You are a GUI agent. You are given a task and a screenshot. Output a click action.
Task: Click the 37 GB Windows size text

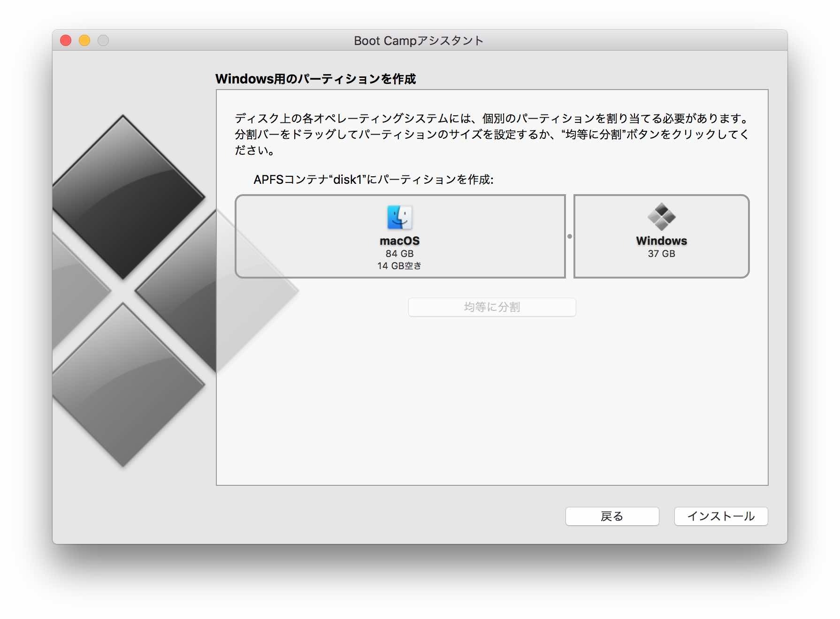[661, 254]
